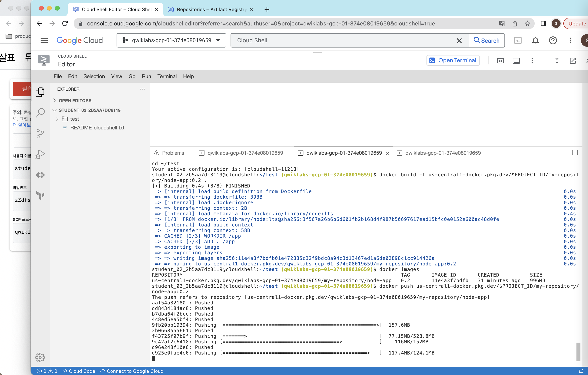Click the errors and warnings status indicator
Image resolution: width=588 pixels, height=375 pixels.
point(47,371)
